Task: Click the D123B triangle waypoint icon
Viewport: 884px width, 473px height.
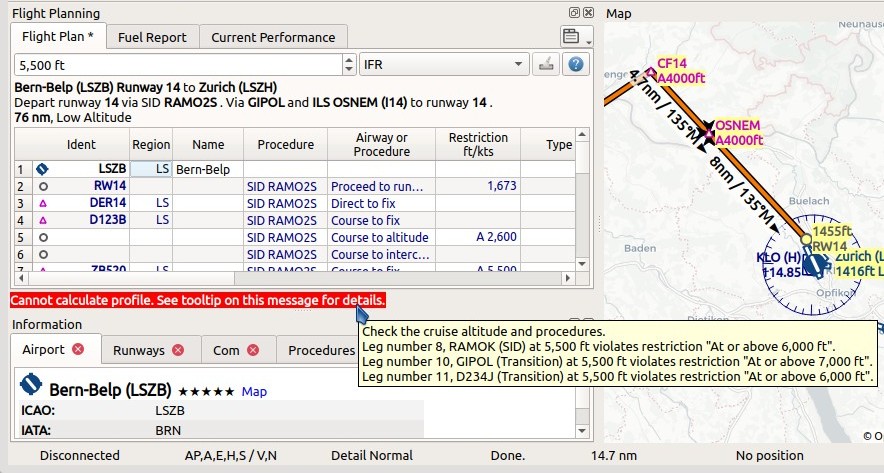Action: (x=43, y=220)
